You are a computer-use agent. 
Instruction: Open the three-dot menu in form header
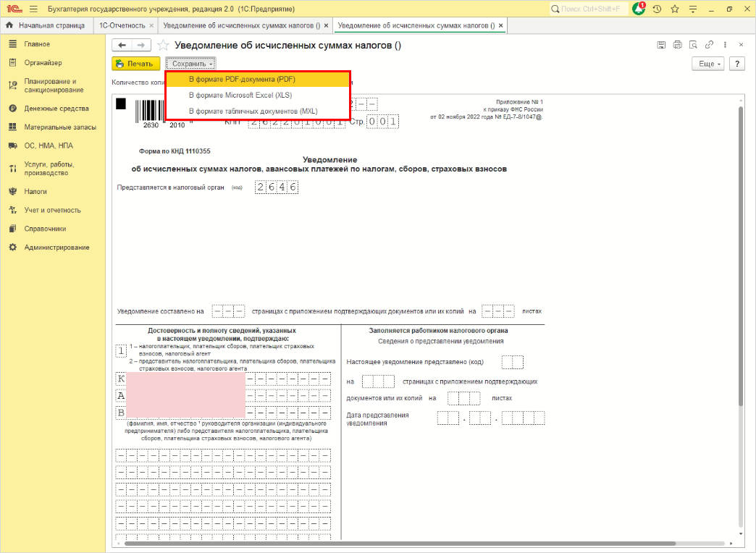coord(725,45)
